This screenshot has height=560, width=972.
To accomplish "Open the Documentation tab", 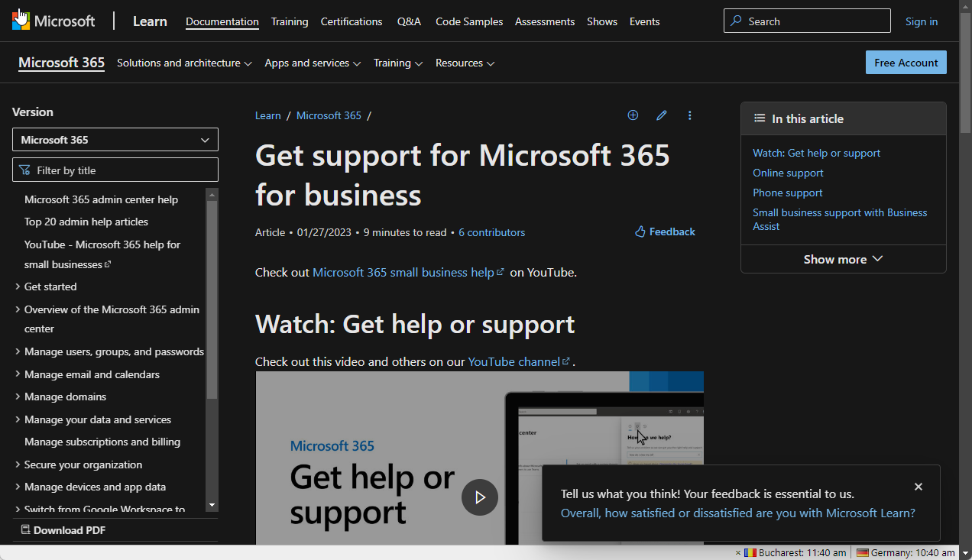I will click(222, 21).
